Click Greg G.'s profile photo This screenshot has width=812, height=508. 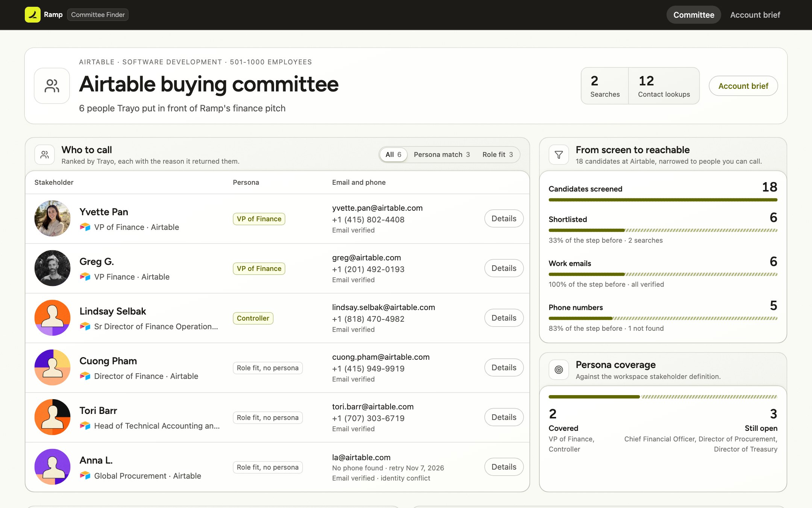click(52, 268)
